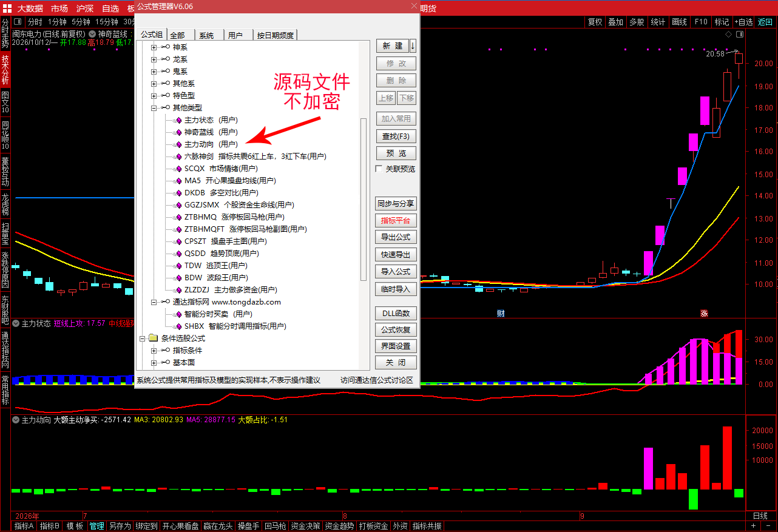The image size is (778, 532).
Task: Click the app logo icon beside 大数据
Action: coord(6,8)
